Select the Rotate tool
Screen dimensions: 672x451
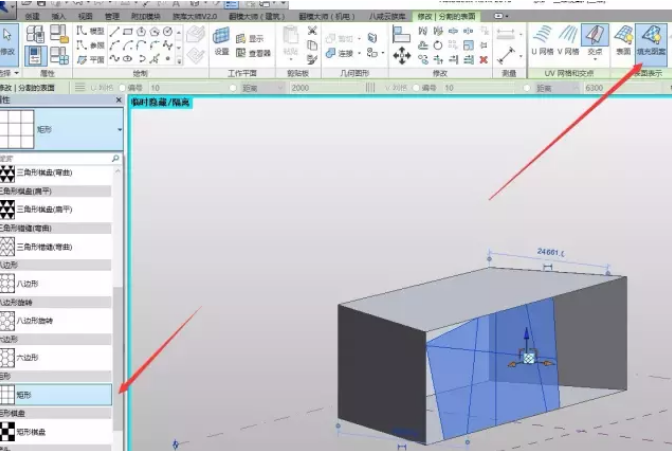(x=438, y=45)
